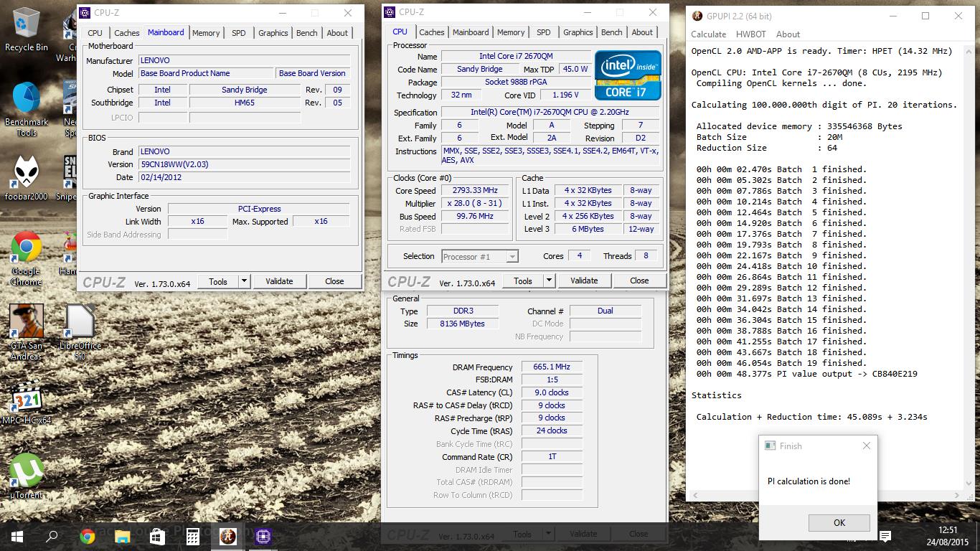
Task: Click the BIOS version field 59CN18WW(V2.03)
Action: click(x=245, y=164)
